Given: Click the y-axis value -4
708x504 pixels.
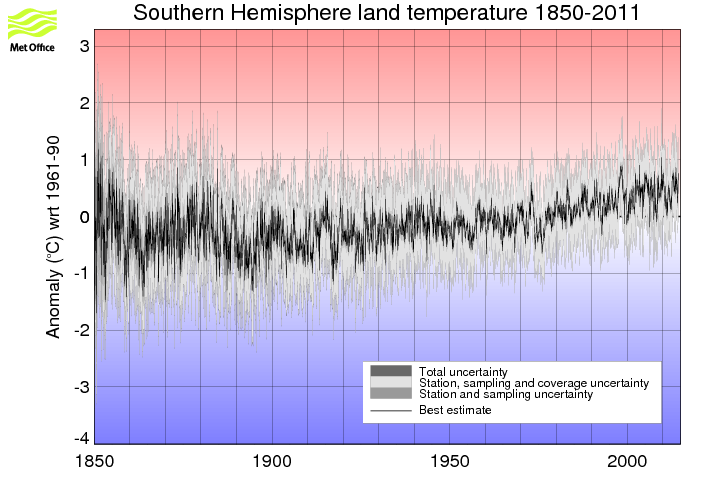Looking at the screenshot, I should [82, 438].
